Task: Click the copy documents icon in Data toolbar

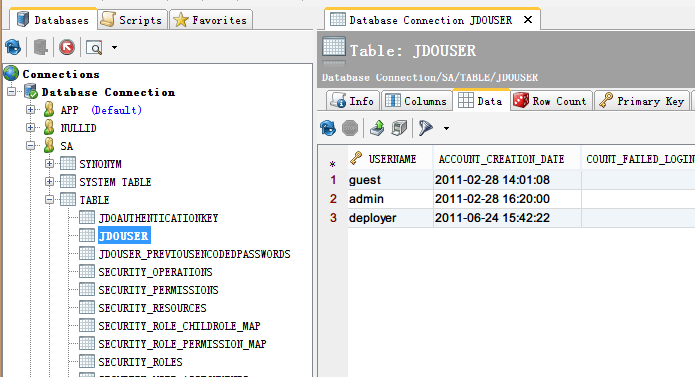Action: pyautogui.click(x=399, y=128)
